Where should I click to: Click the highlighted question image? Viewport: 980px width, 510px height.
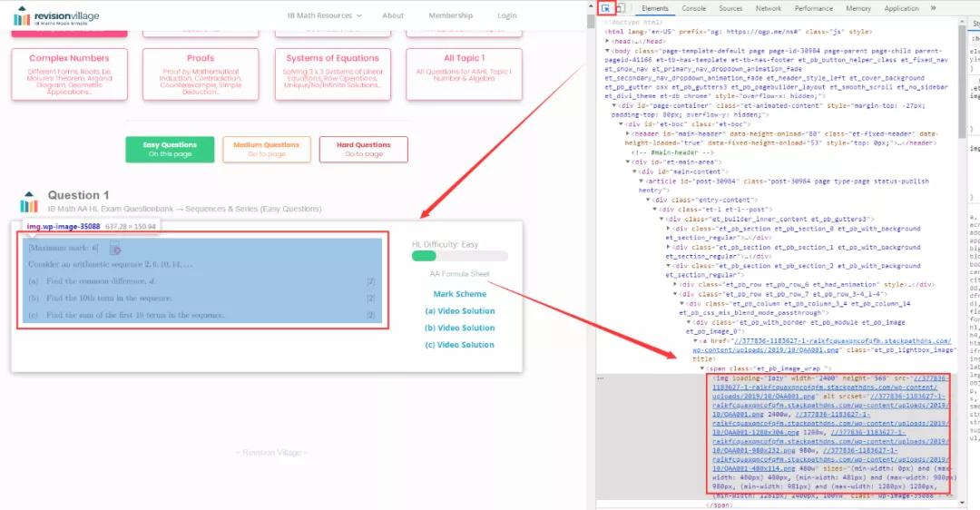[202, 280]
